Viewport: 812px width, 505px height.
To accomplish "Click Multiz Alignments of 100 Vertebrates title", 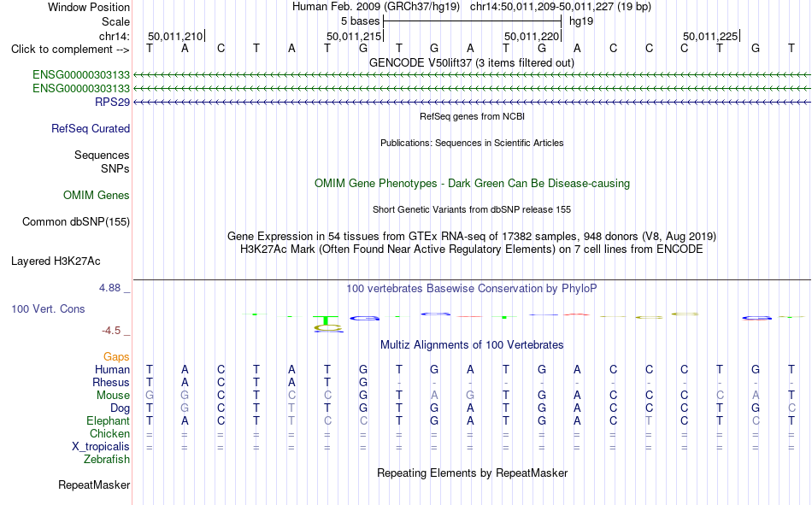I will [x=472, y=345].
